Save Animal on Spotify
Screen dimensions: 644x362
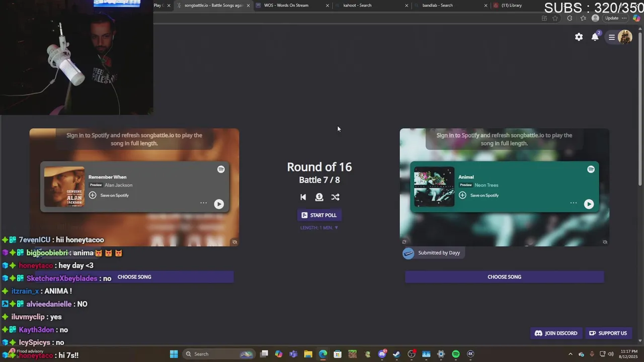click(478, 195)
